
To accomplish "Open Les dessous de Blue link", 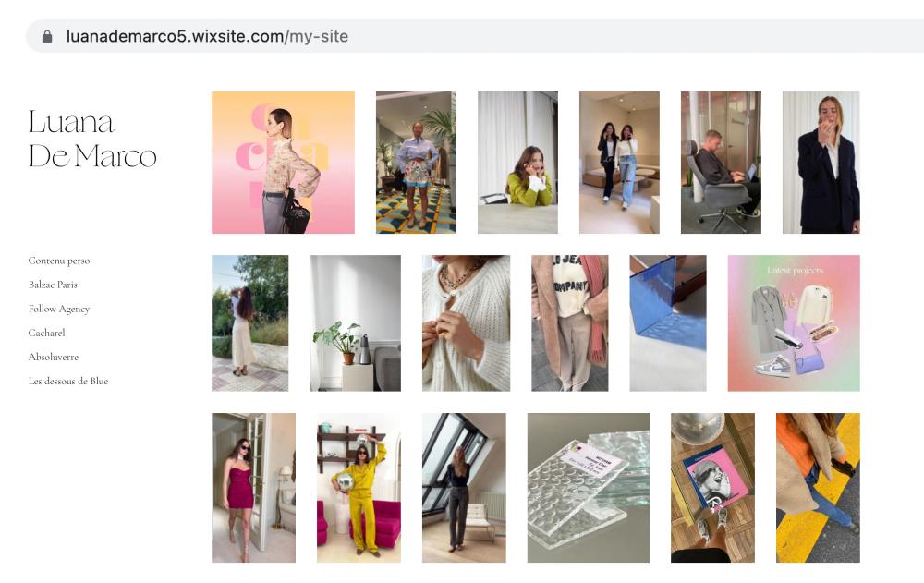I will (68, 382).
